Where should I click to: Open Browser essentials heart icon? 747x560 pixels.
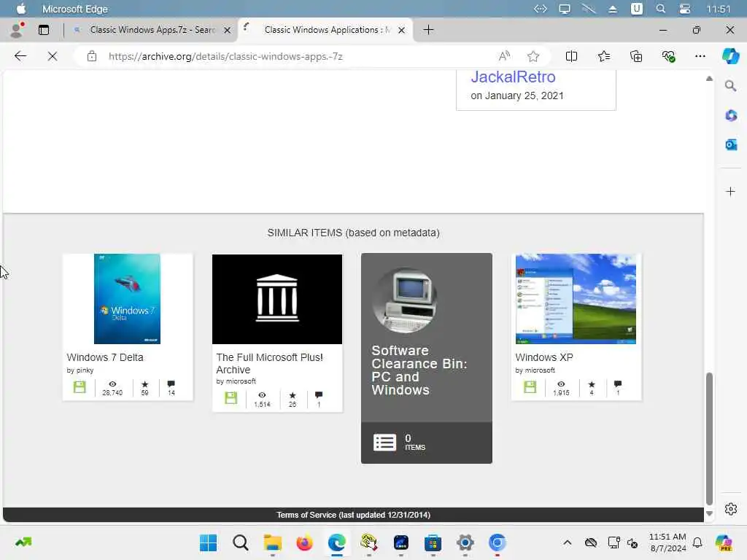coord(668,56)
